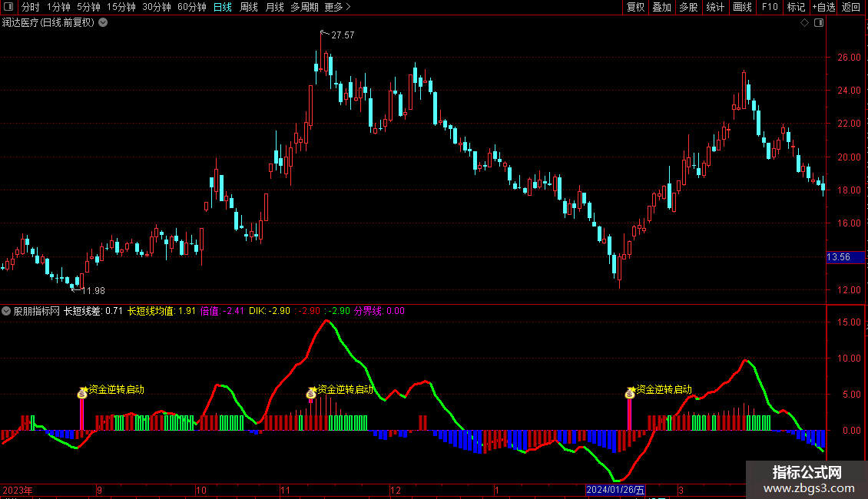This screenshot has height=499, width=868.
Task: Toggle the right side panel icon
Action: point(819,23)
